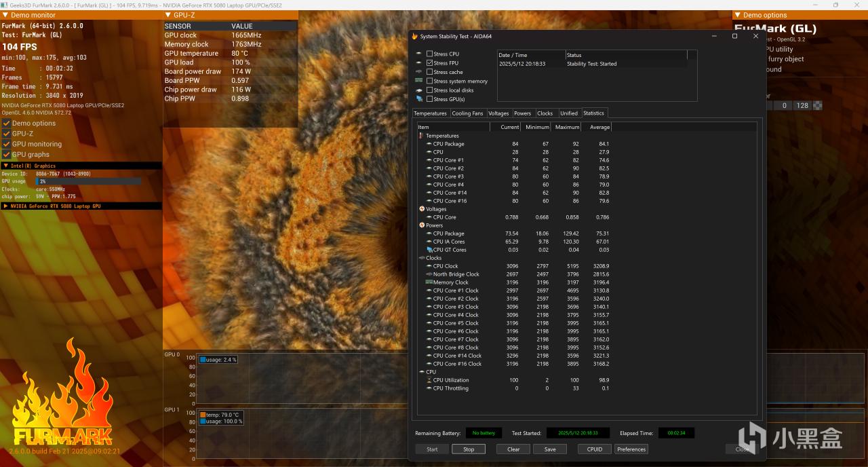
Task: Open the Powers tab
Action: [522, 113]
